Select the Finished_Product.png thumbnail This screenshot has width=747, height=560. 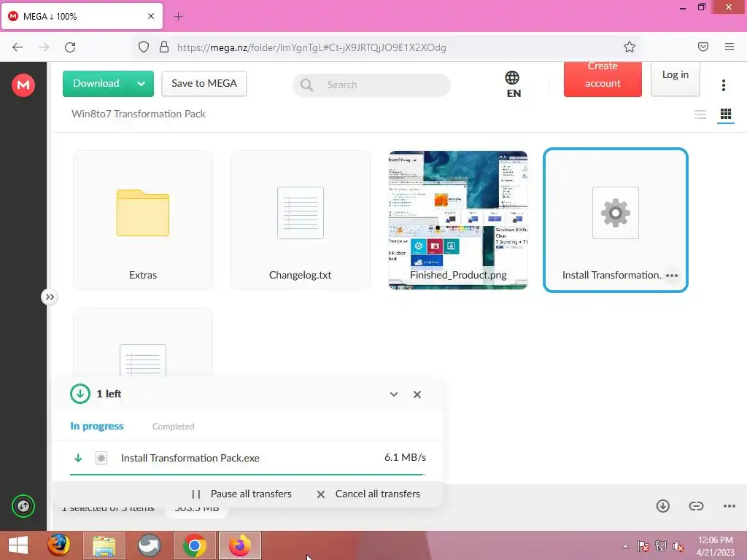pos(458,220)
